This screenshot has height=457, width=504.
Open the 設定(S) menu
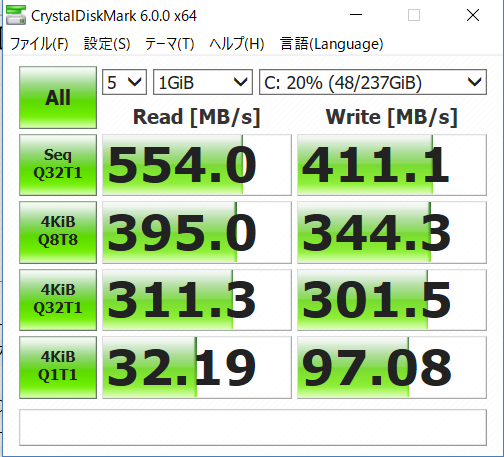(x=107, y=44)
